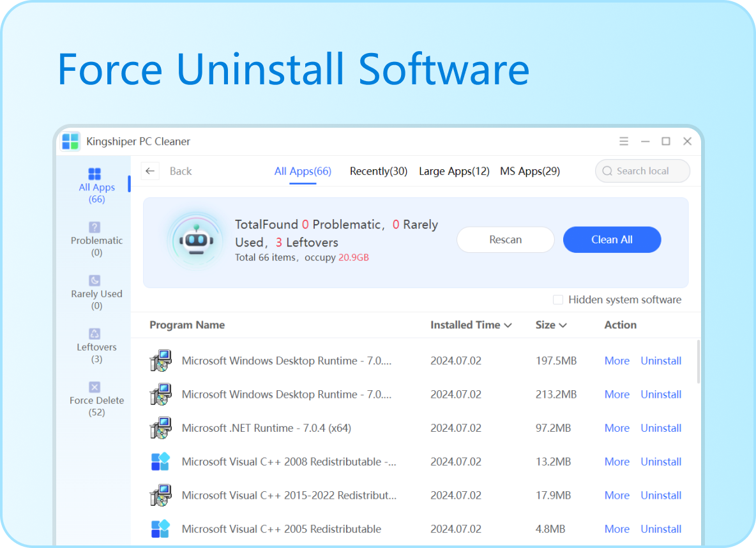The width and height of the screenshot is (756, 548).
Task: Click the robot mascot scan icon
Action: pyautogui.click(x=196, y=240)
